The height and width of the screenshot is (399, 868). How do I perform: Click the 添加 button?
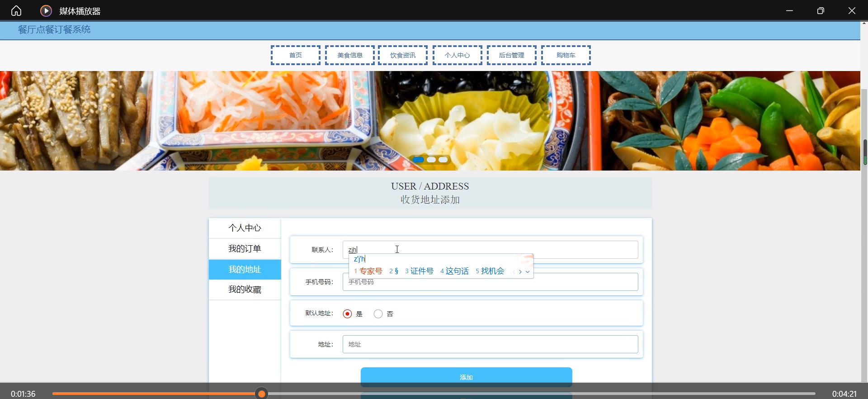(x=466, y=377)
